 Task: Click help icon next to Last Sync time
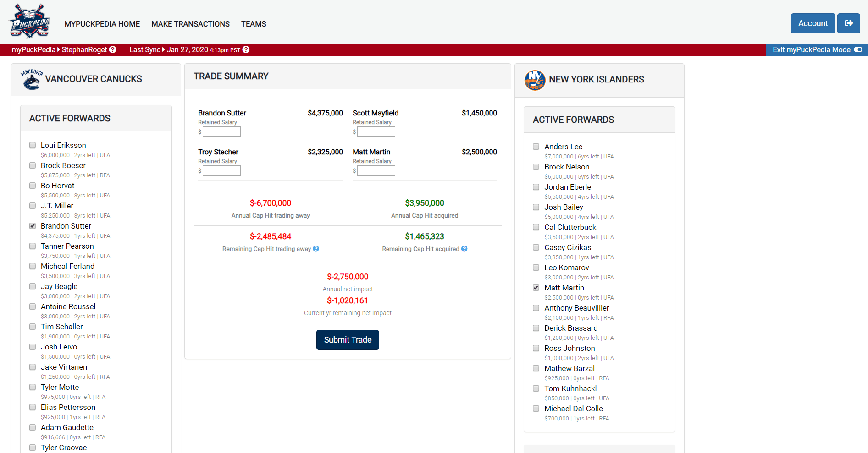click(x=246, y=49)
